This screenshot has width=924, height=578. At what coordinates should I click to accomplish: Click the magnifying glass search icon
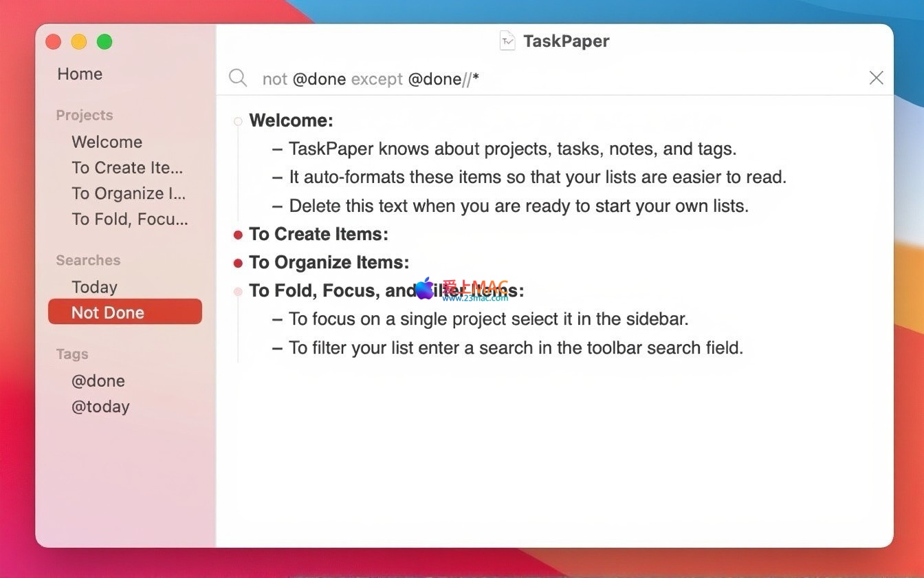tap(238, 78)
